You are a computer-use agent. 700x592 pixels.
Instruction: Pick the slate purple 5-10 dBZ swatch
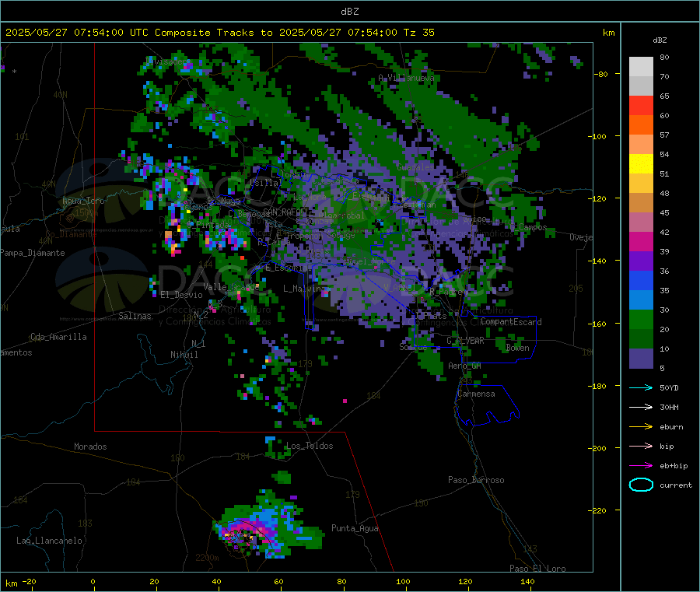tap(641, 359)
